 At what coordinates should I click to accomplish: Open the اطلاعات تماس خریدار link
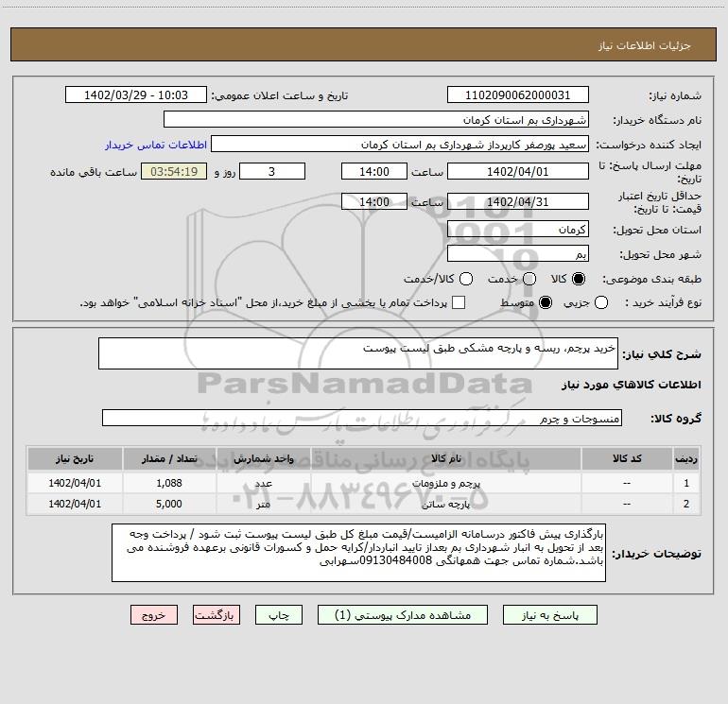pyautogui.click(x=156, y=145)
